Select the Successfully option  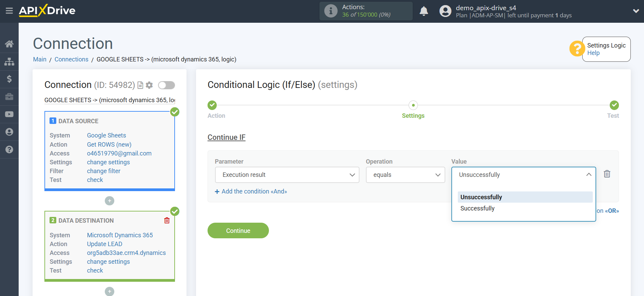pos(525,208)
